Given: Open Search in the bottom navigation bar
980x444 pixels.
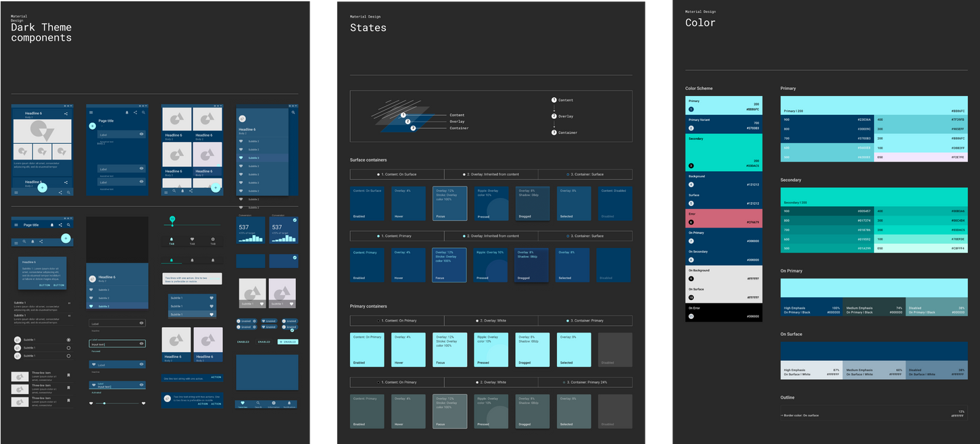Looking at the screenshot, I should [x=258, y=403].
